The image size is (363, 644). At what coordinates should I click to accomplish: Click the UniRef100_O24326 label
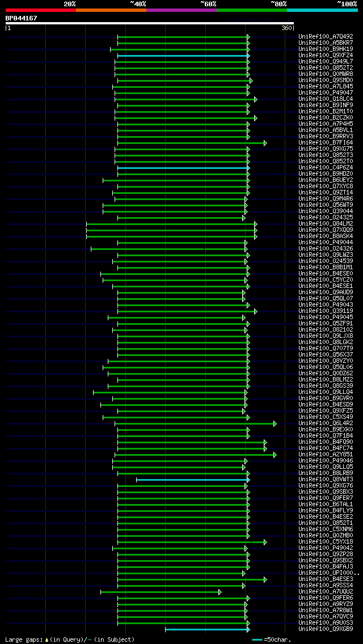pyautogui.click(x=326, y=248)
